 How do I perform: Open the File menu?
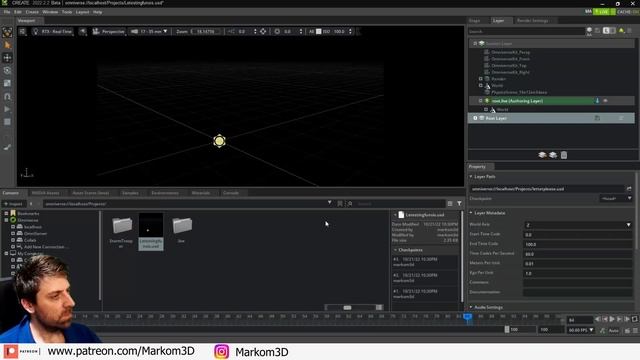(7, 12)
